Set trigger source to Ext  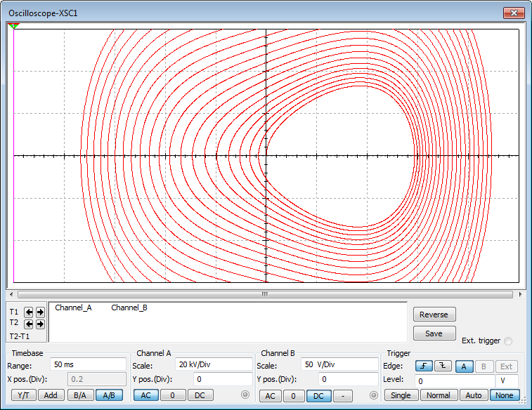coord(506,366)
